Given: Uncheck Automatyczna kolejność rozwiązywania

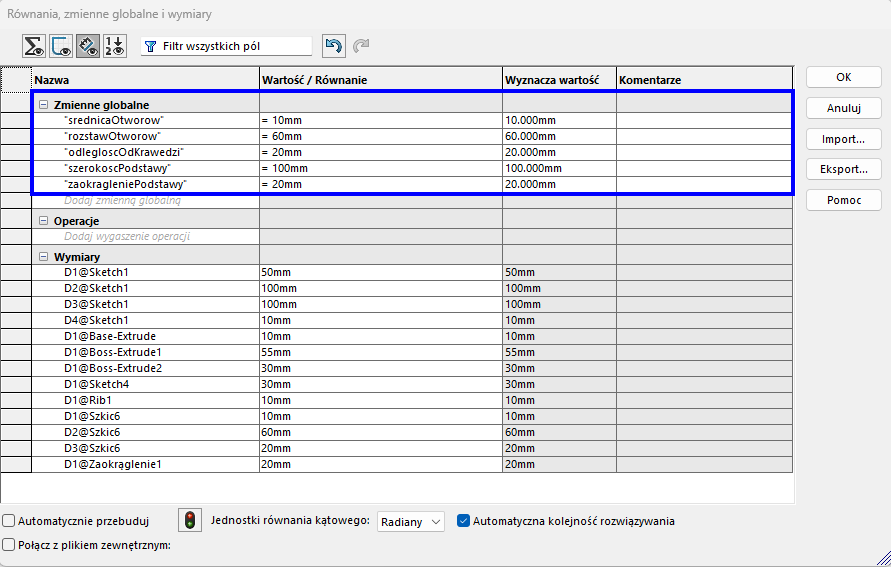Looking at the screenshot, I should tap(464, 521).
